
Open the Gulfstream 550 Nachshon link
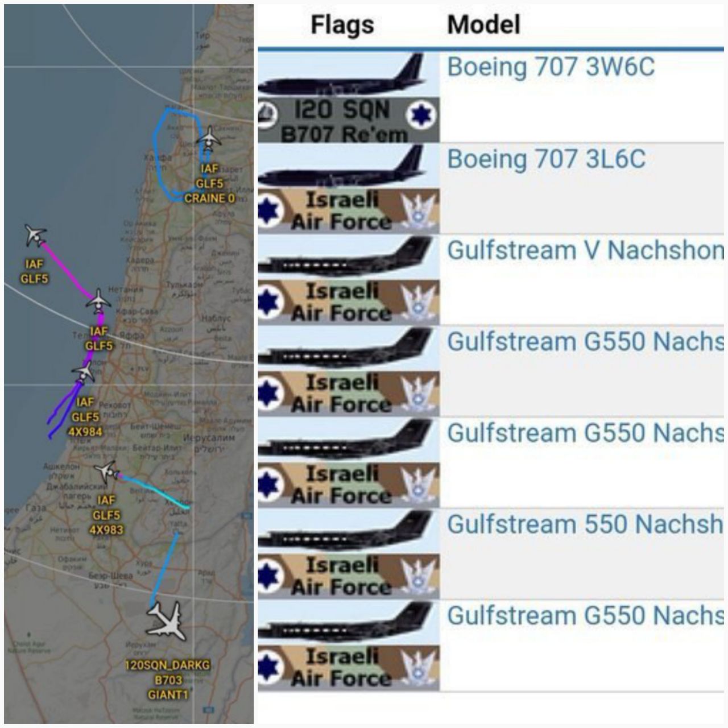pos(585,524)
